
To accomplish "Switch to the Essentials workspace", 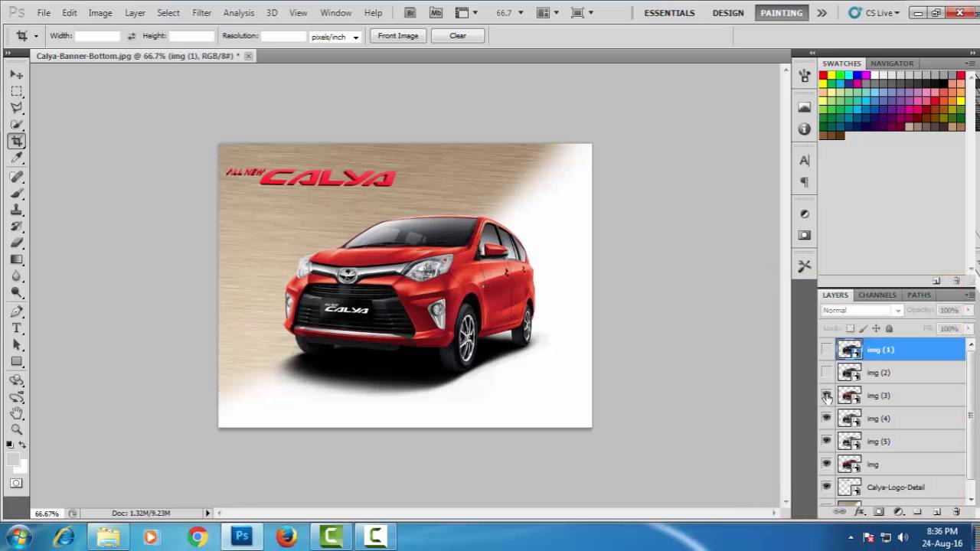I will point(669,13).
